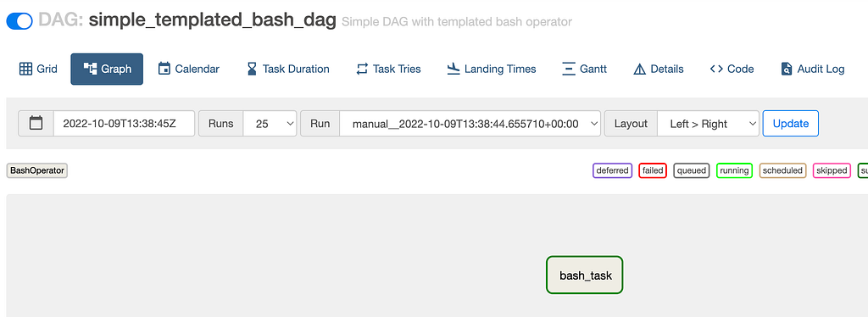
Task: Click the Gantt chart icon
Action: pyautogui.click(x=569, y=70)
